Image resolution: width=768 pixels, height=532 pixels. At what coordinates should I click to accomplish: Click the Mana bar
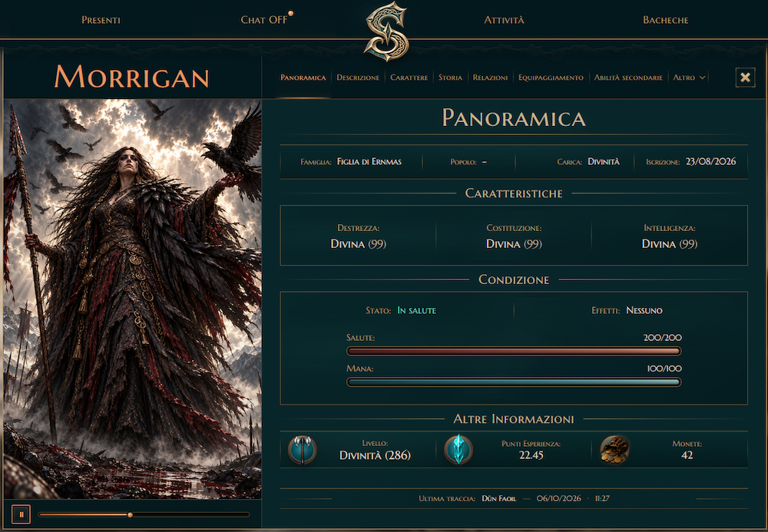coord(514,382)
